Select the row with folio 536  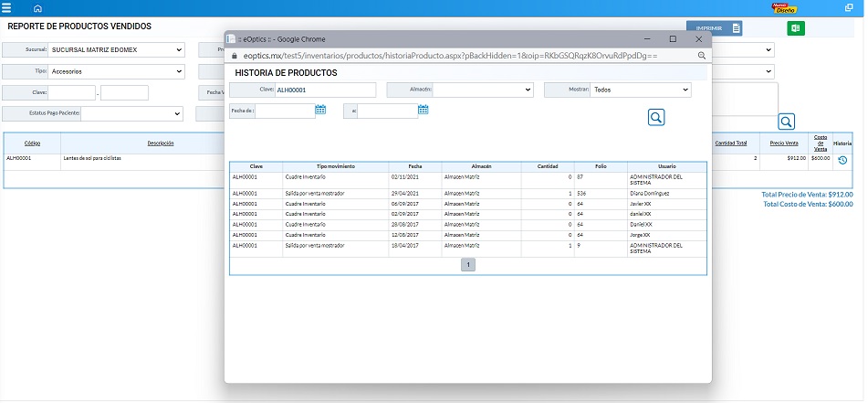(x=467, y=194)
